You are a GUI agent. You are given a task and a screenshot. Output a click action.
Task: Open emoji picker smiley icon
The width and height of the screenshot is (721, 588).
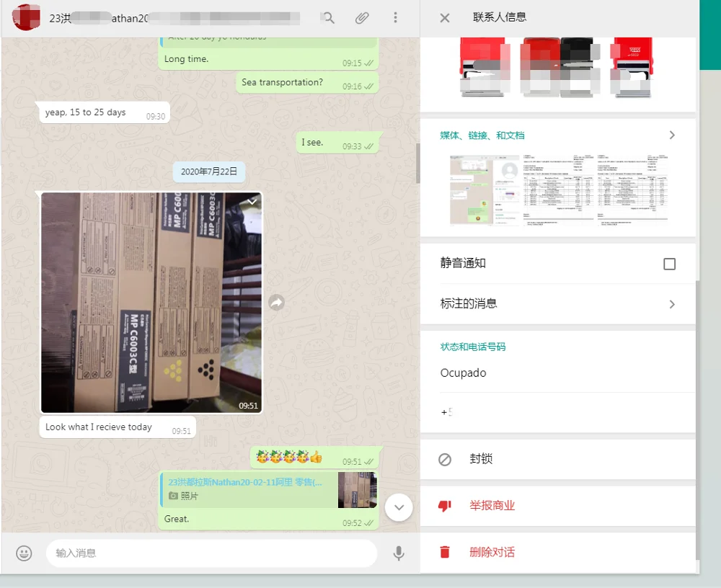pyautogui.click(x=24, y=553)
